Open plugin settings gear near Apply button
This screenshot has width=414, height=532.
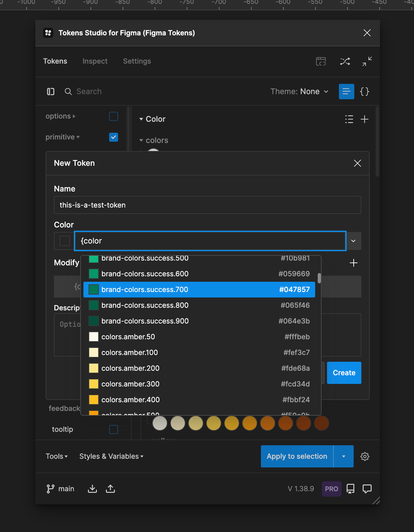(x=365, y=457)
